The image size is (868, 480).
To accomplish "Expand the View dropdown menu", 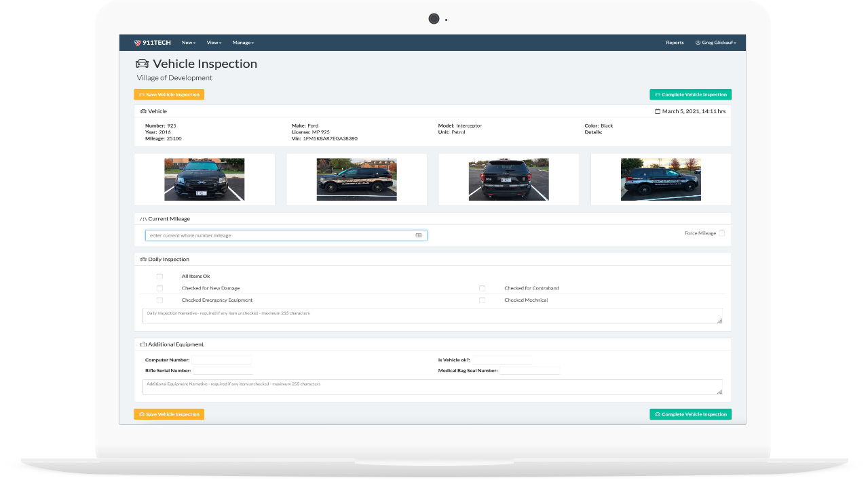I will (x=214, y=43).
